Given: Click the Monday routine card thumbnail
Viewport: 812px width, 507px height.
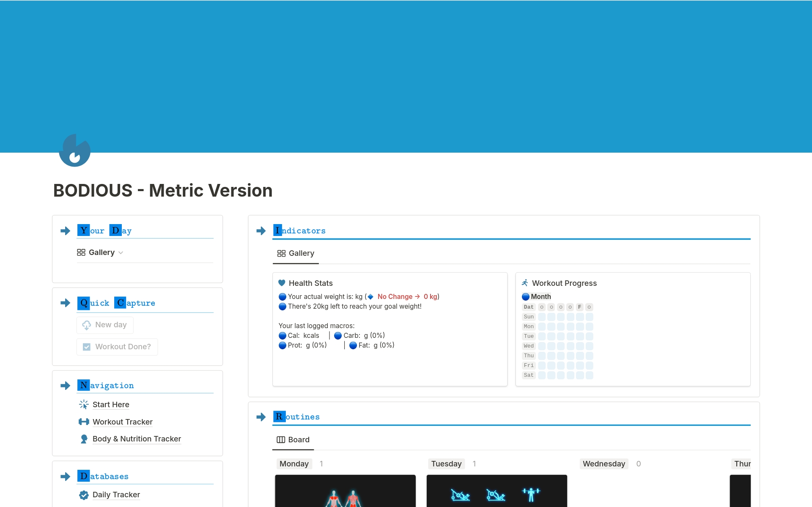Looking at the screenshot, I should click(345, 491).
